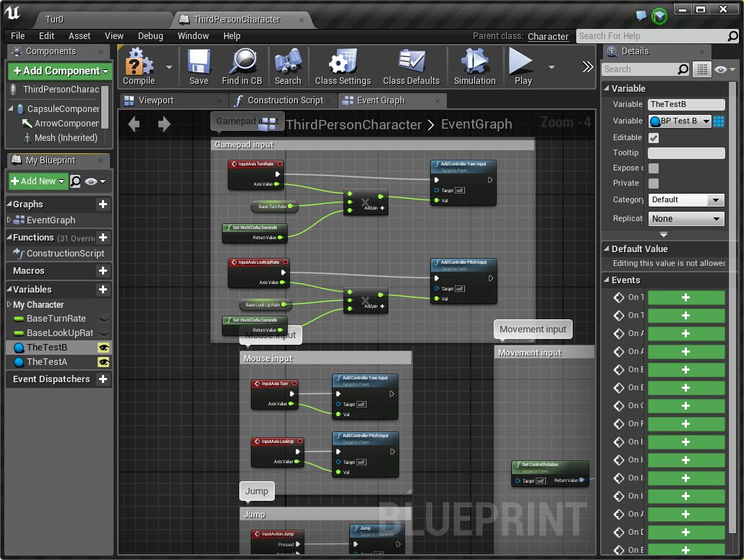The image size is (744, 560).
Task: Add the first event with green plus
Action: tap(685, 297)
